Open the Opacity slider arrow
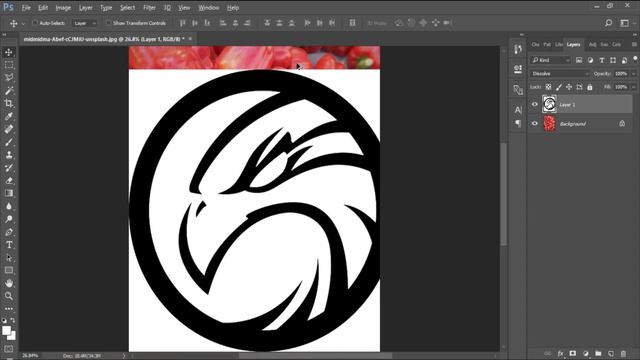The image size is (640, 360). [633, 73]
